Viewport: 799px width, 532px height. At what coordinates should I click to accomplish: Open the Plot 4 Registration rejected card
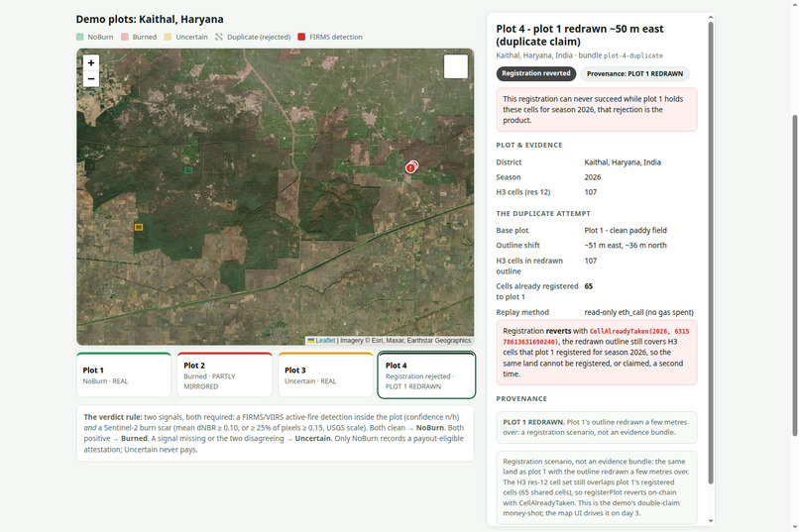pyautogui.click(x=426, y=374)
